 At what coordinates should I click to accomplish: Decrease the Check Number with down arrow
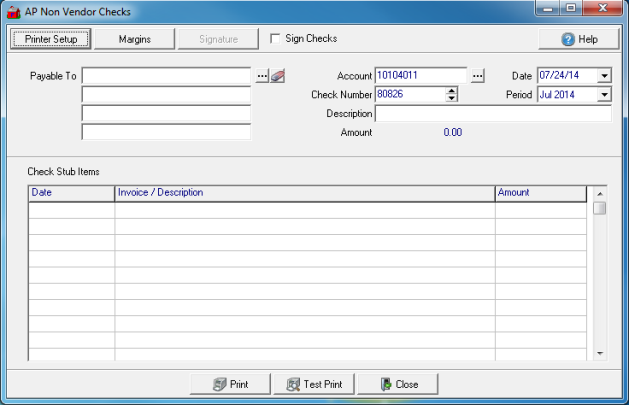pos(451,99)
